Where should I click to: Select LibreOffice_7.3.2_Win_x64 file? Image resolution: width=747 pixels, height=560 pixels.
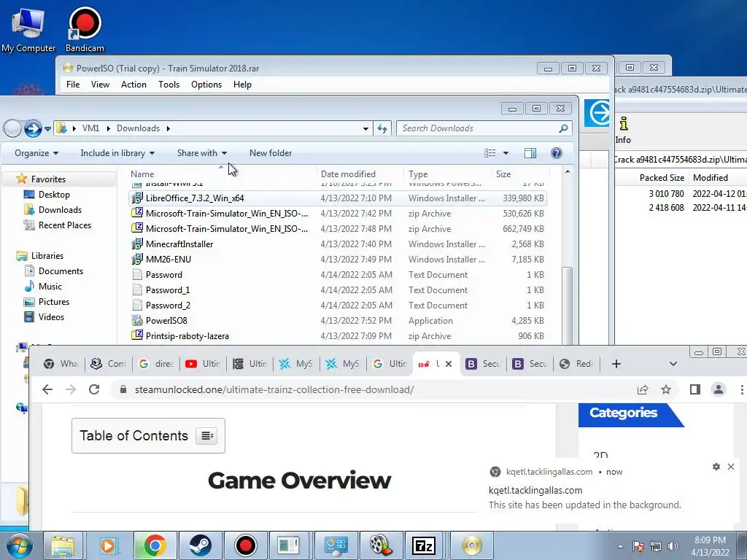coord(337,198)
